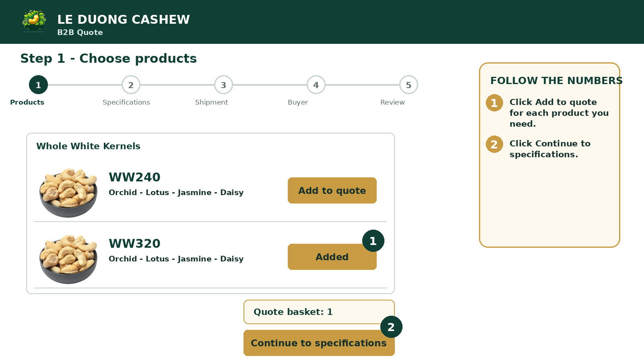Click the Quote basket: 1 field
Image resolution: width=644 pixels, height=362 pixels.
click(319, 312)
